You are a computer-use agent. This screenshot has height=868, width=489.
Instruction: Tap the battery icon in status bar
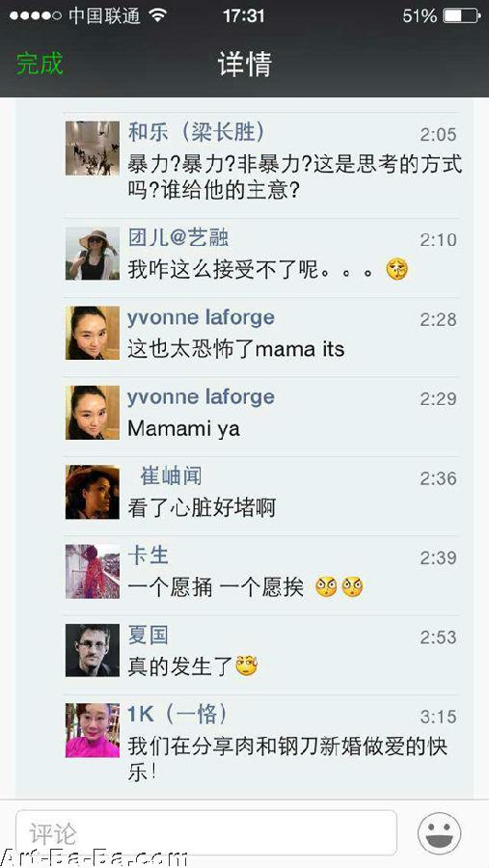point(461,16)
